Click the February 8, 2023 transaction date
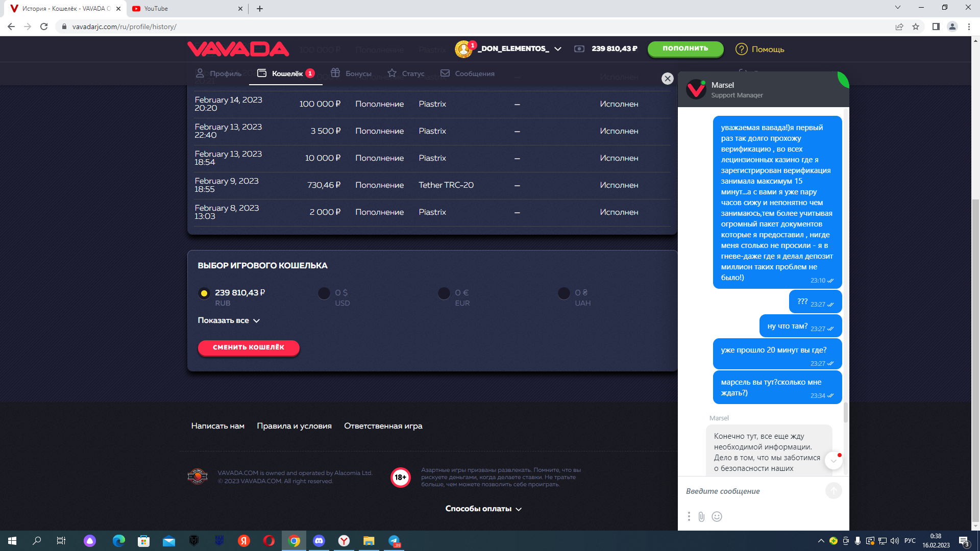 [227, 212]
